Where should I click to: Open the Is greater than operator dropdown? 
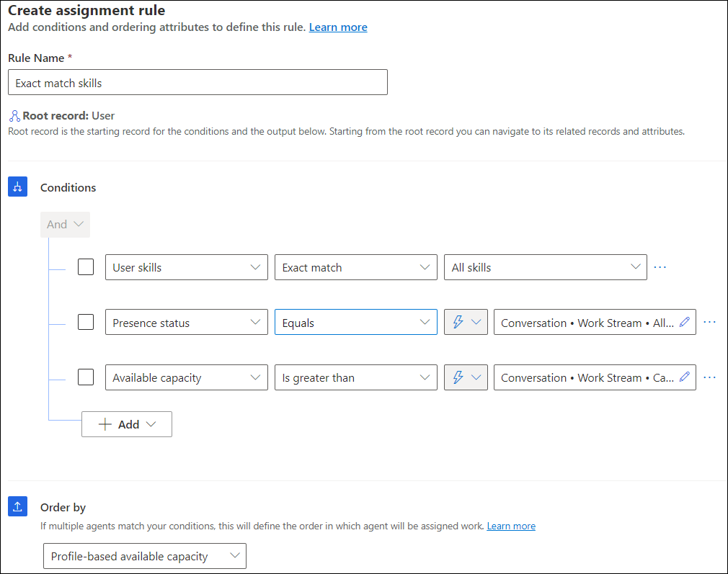(356, 377)
